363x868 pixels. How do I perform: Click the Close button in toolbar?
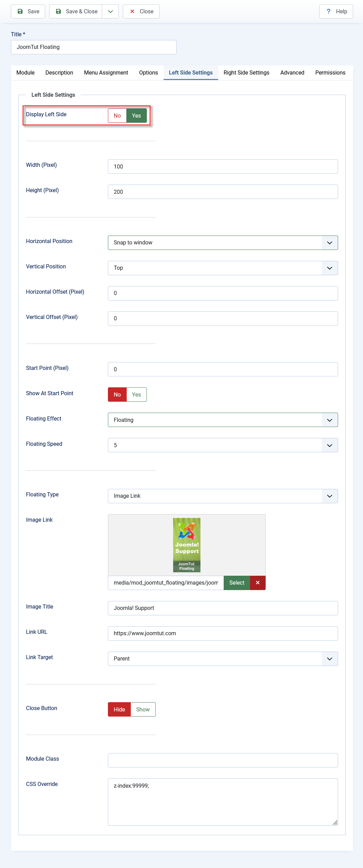(x=141, y=11)
